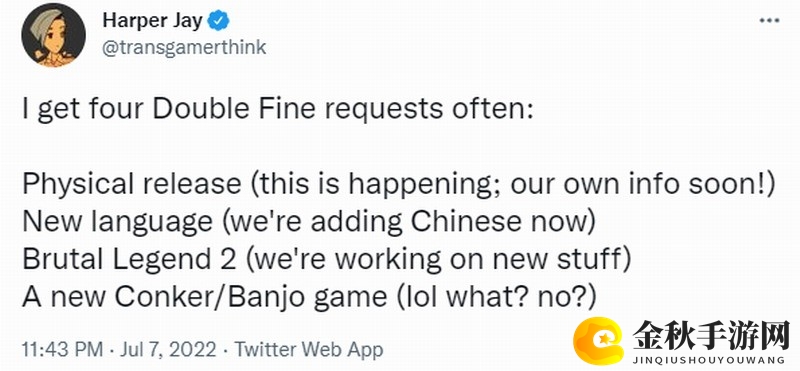Click 'A new Conker/Banjo game' text
This screenshot has height=371, width=800.
204,298
